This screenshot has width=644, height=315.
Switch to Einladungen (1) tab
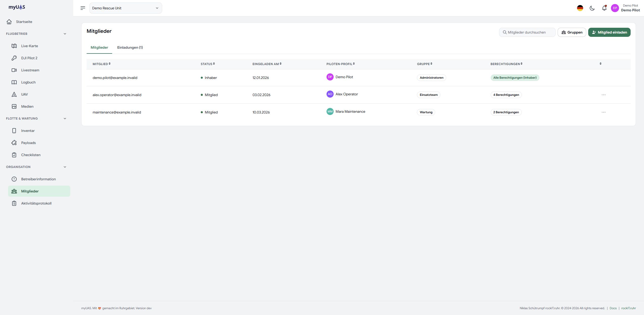pos(130,47)
